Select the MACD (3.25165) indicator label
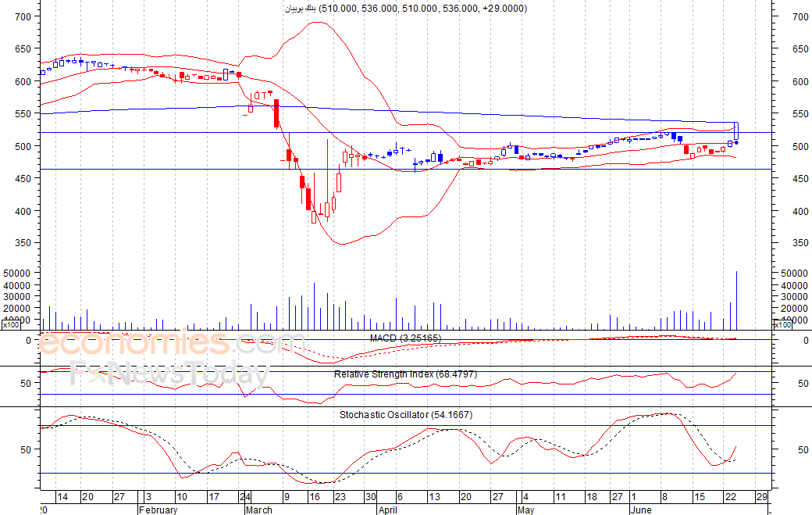The height and width of the screenshot is (515, 812). click(x=405, y=338)
